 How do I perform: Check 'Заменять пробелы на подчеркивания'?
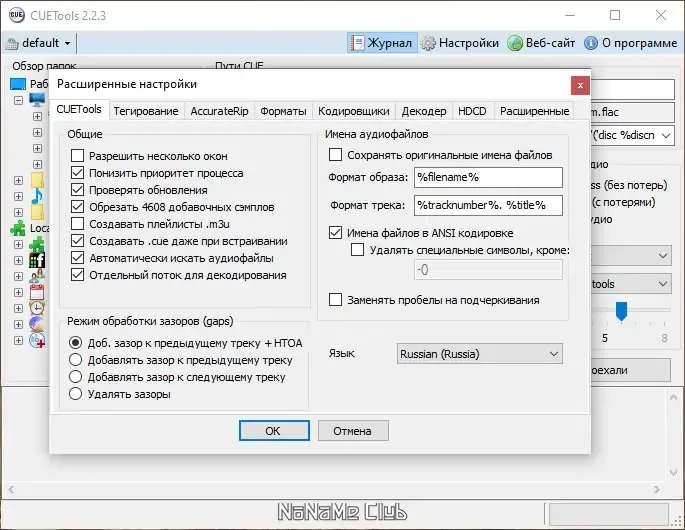(336, 300)
